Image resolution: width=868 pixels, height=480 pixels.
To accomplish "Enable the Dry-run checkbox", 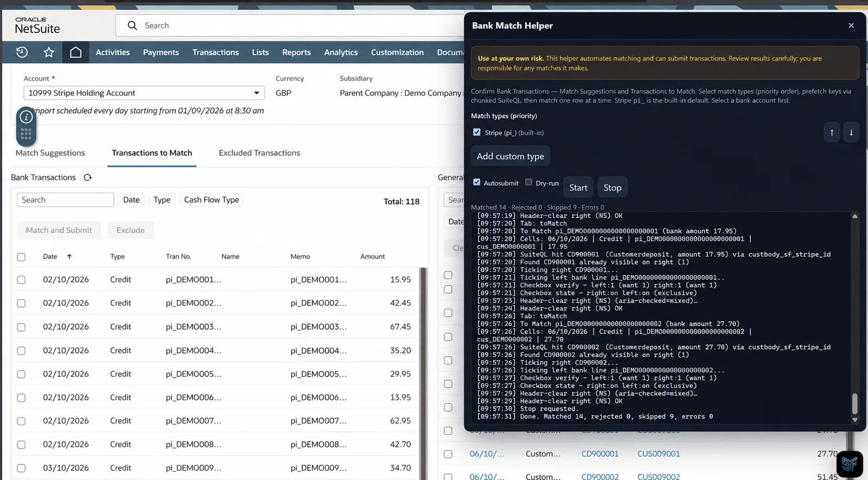I will [529, 183].
